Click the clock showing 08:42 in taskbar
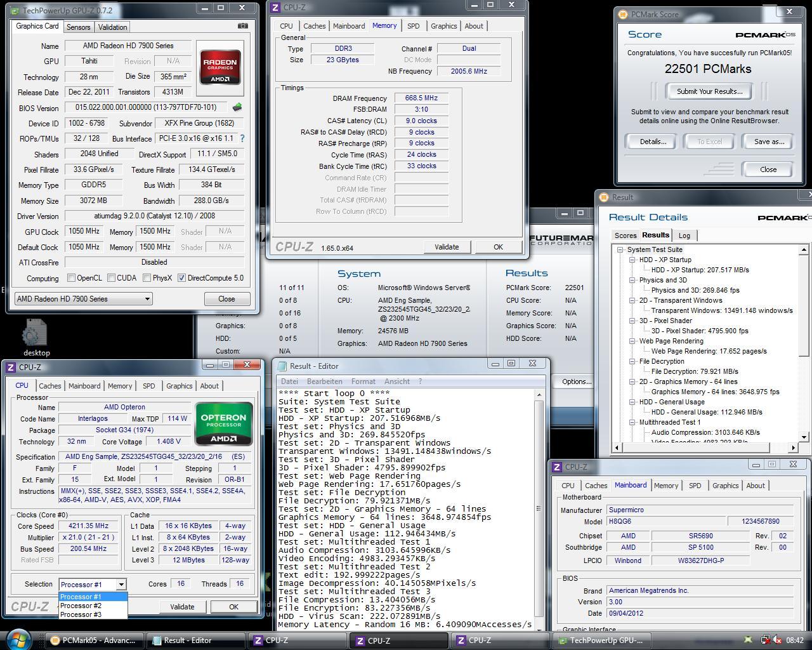 (x=794, y=640)
